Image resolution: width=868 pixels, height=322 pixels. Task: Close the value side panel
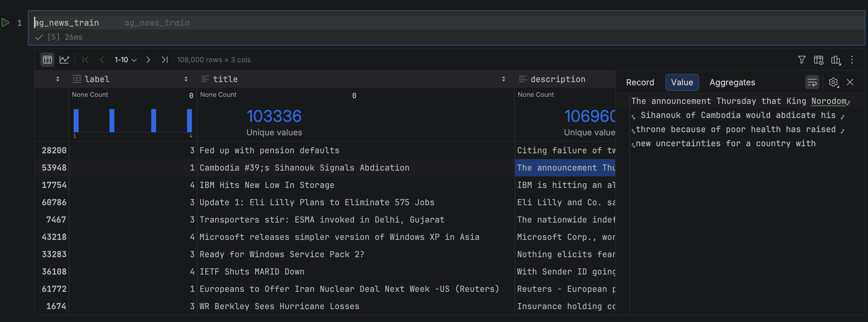[x=850, y=82]
